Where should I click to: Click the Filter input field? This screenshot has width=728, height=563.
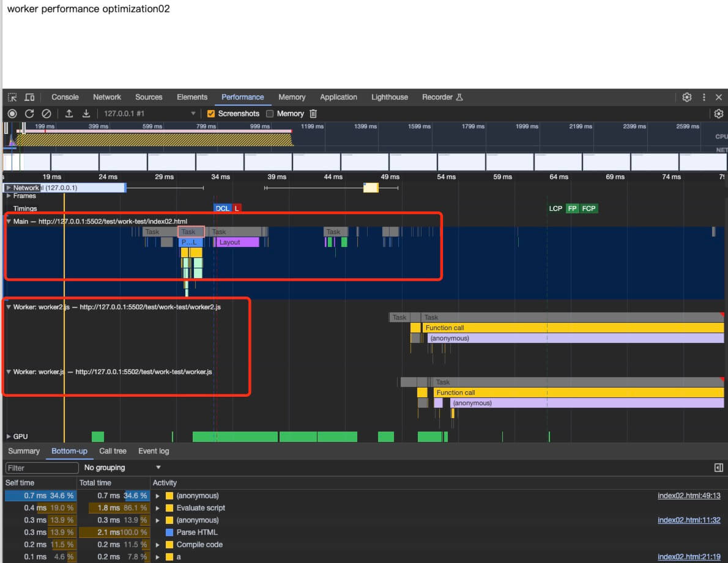42,468
